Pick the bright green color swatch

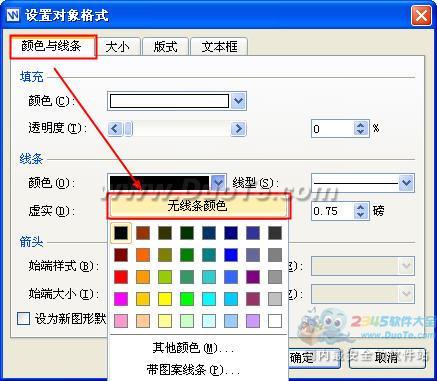click(x=187, y=299)
